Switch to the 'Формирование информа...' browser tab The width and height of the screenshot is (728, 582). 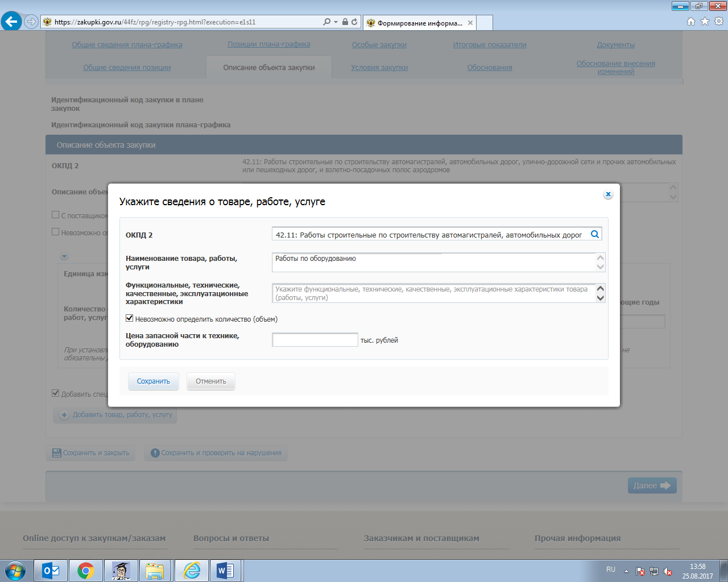420,23
